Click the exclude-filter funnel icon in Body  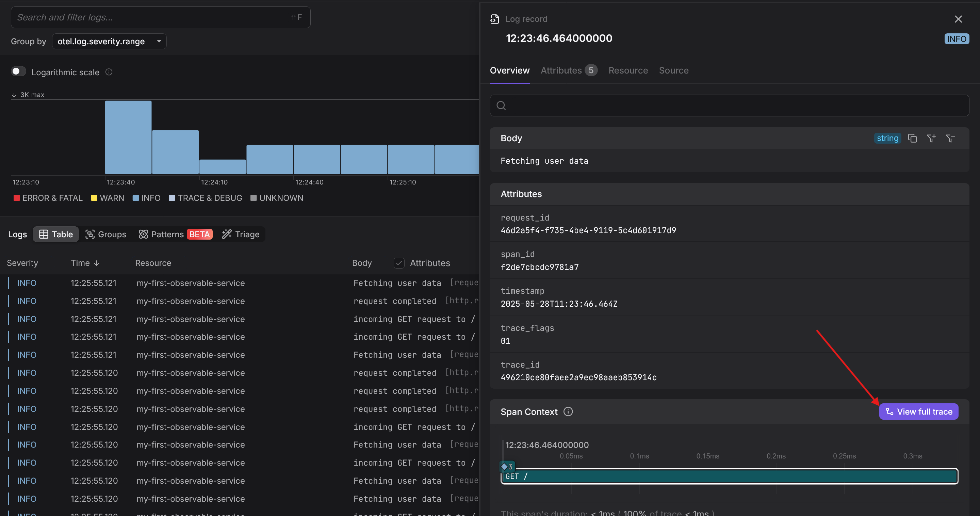pos(950,138)
